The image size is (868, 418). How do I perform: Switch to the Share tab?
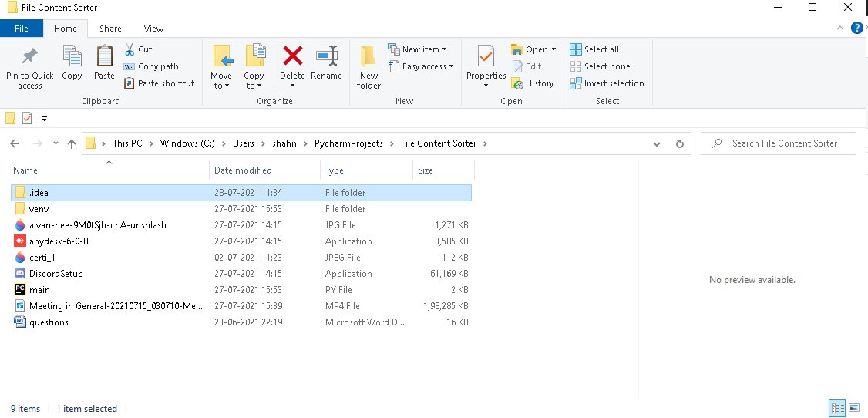tap(111, 29)
